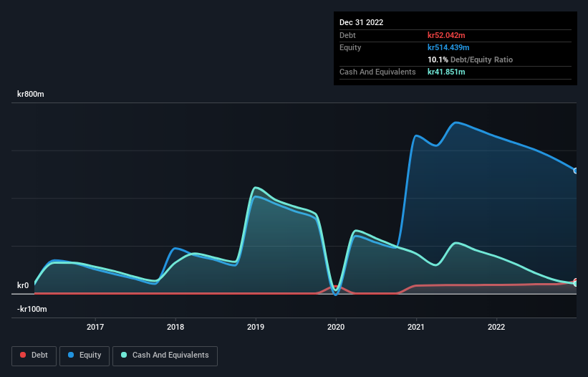Click Cash And Equivalents label in tooltip

(377, 72)
